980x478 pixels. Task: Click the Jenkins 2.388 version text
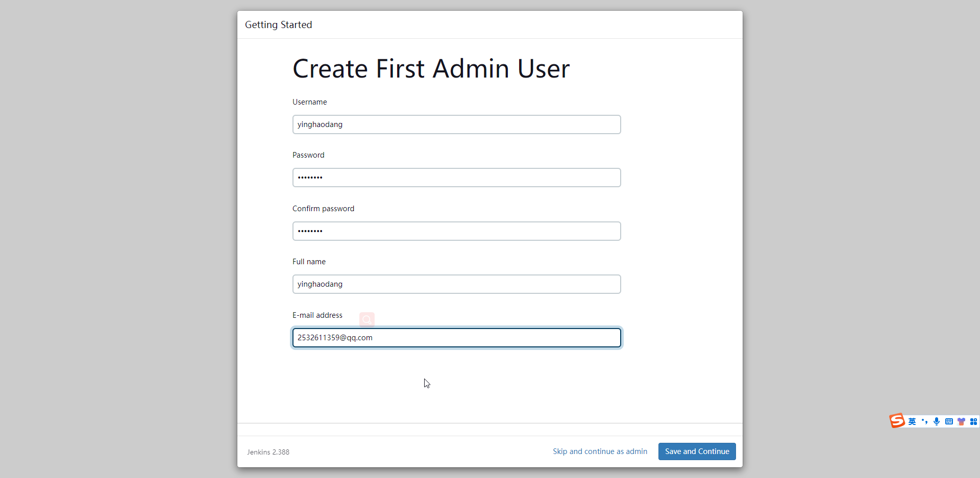[x=268, y=452]
